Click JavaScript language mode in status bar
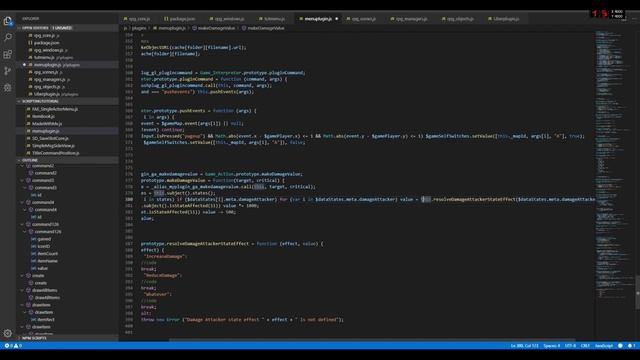The height and width of the screenshot is (360, 640). [604, 346]
